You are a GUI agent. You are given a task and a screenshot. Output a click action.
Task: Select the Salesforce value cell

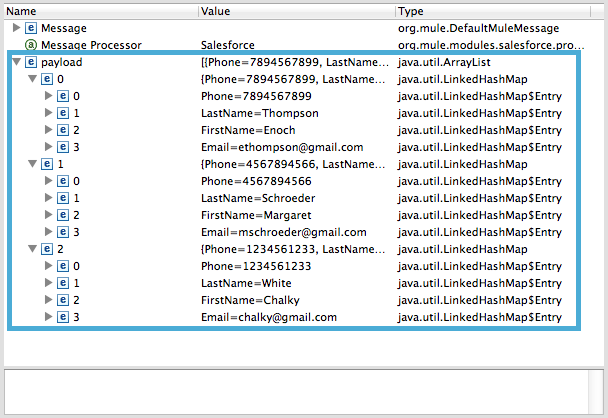(x=226, y=45)
